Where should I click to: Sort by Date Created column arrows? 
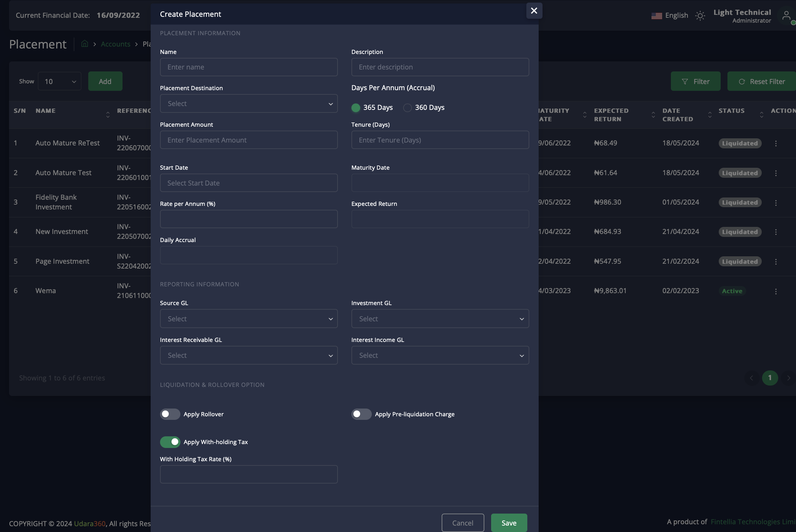point(709,115)
